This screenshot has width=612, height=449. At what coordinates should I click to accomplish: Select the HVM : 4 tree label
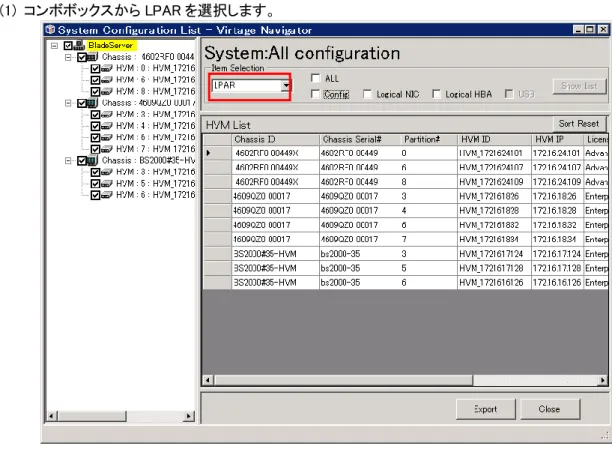tap(155, 126)
